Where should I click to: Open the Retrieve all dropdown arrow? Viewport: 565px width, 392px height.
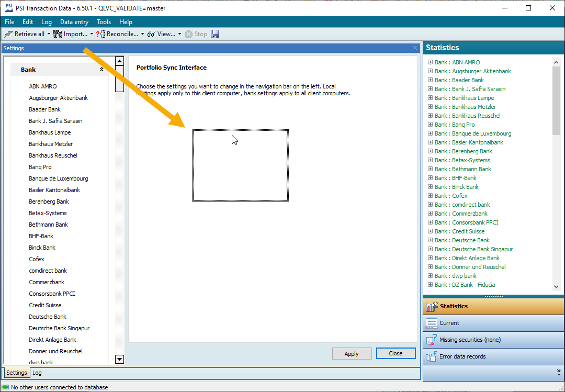(49, 34)
